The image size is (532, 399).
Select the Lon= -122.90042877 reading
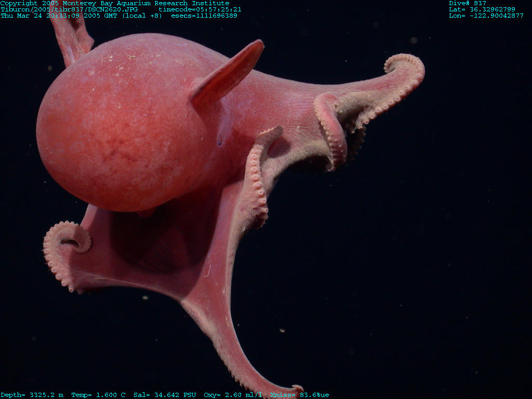[486, 16]
